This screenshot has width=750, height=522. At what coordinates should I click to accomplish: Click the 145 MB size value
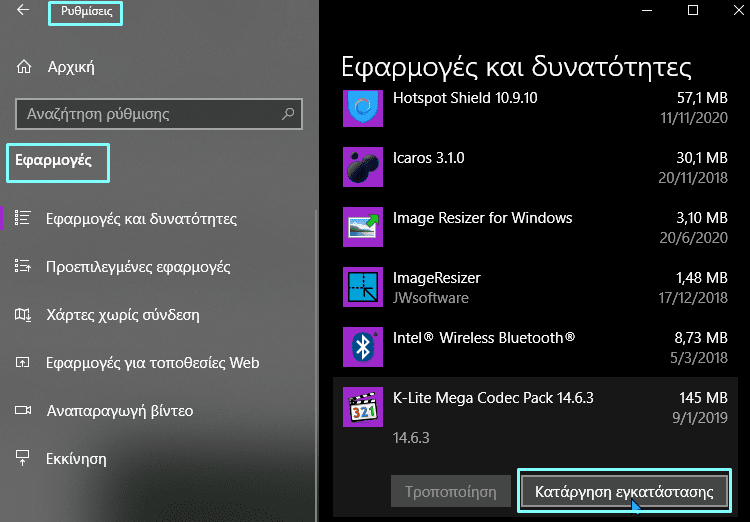pos(704,398)
